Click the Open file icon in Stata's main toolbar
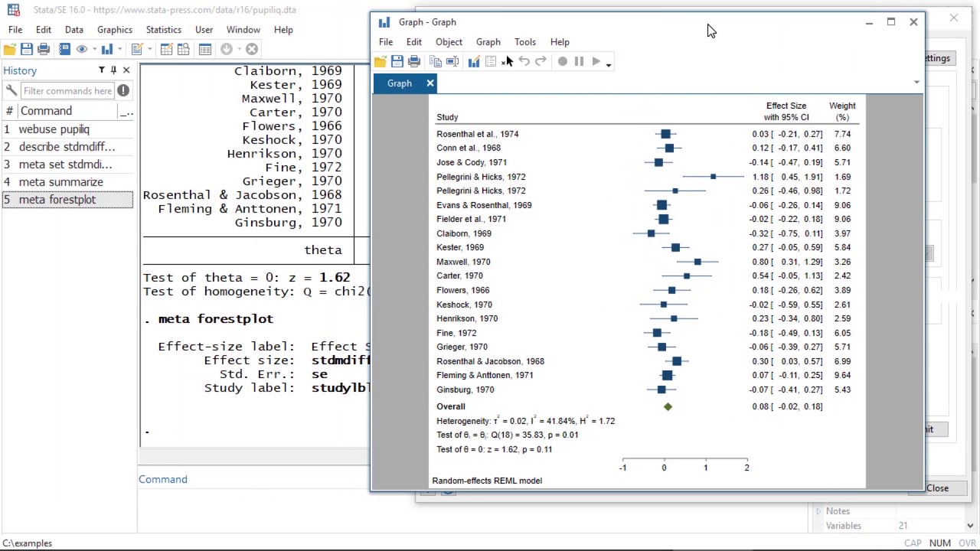The width and height of the screenshot is (980, 551). pyautogui.click(x=9, y=49)
